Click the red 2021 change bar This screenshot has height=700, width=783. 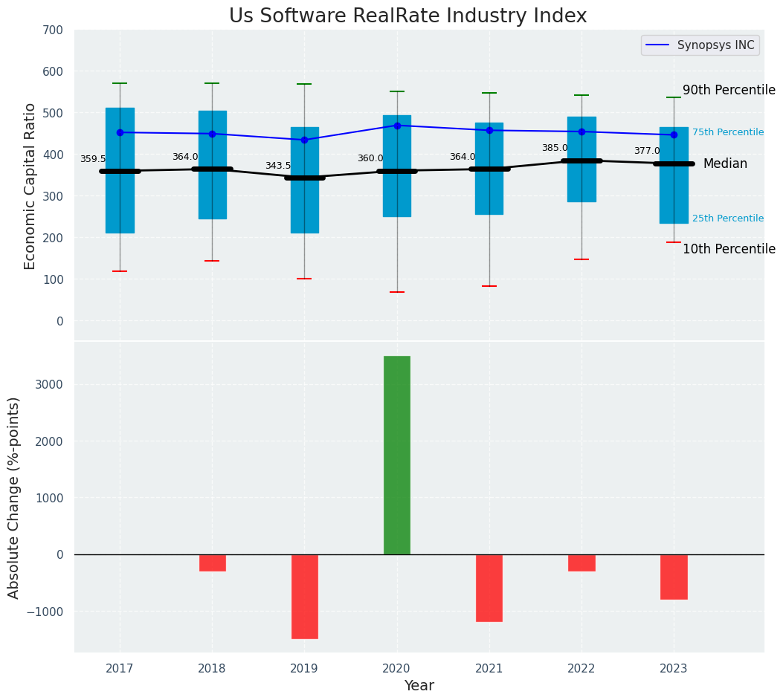tap(489, 588)
